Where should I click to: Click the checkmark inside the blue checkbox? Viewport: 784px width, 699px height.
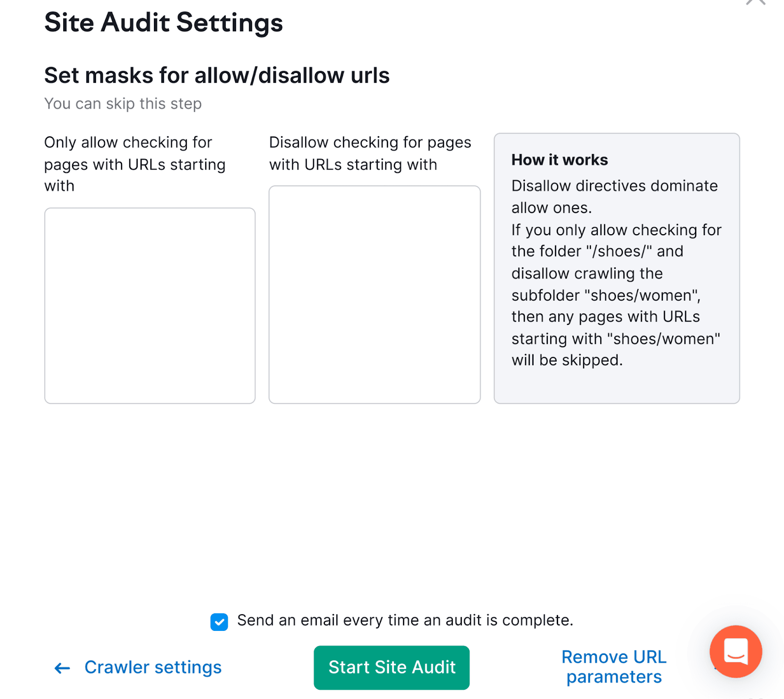[x=219, y=622]
